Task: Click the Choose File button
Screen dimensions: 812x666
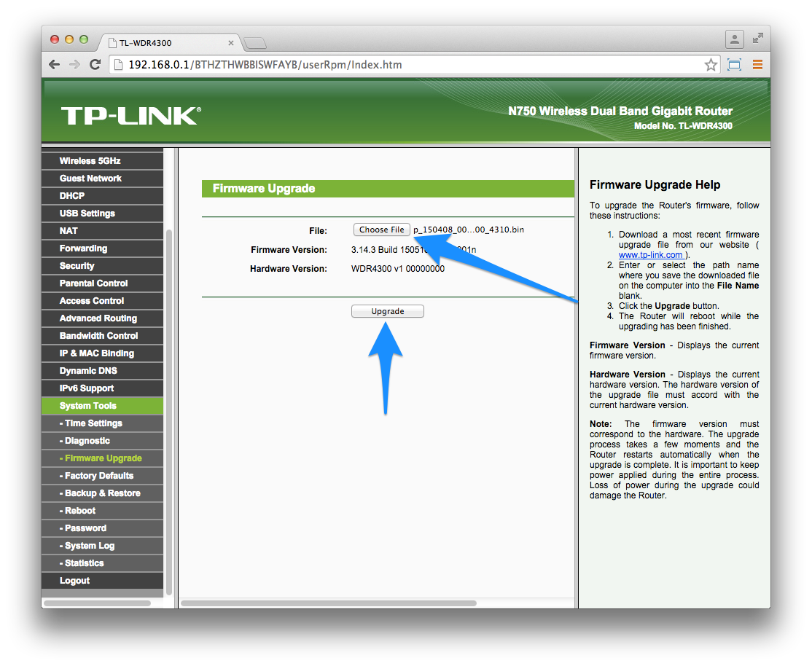Action: point(382,230)
